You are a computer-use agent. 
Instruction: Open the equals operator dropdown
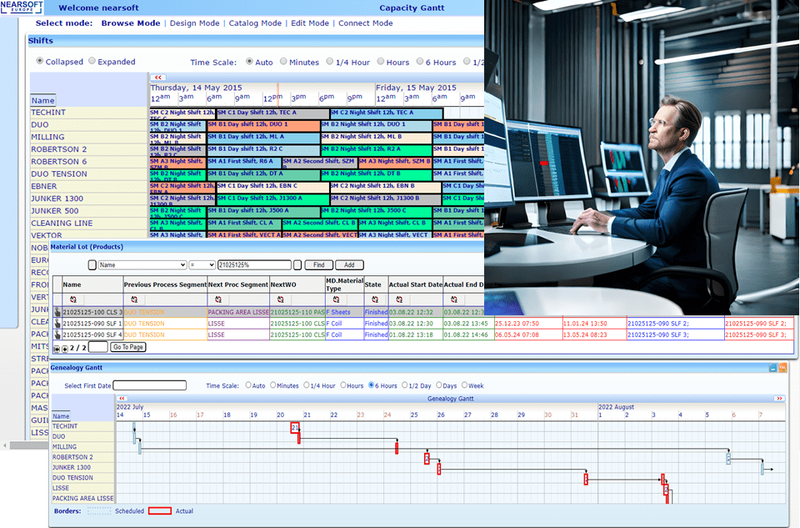(x=202, y=265)
